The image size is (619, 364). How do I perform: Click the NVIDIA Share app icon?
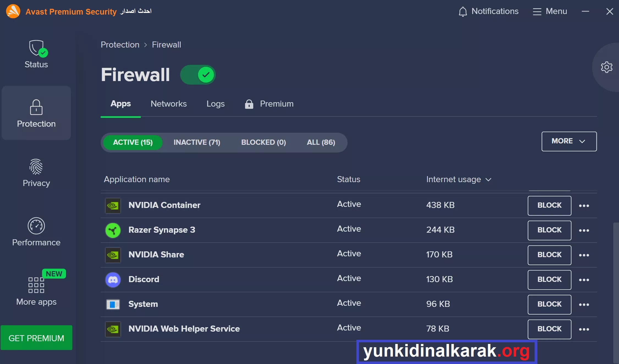point(112,255)
